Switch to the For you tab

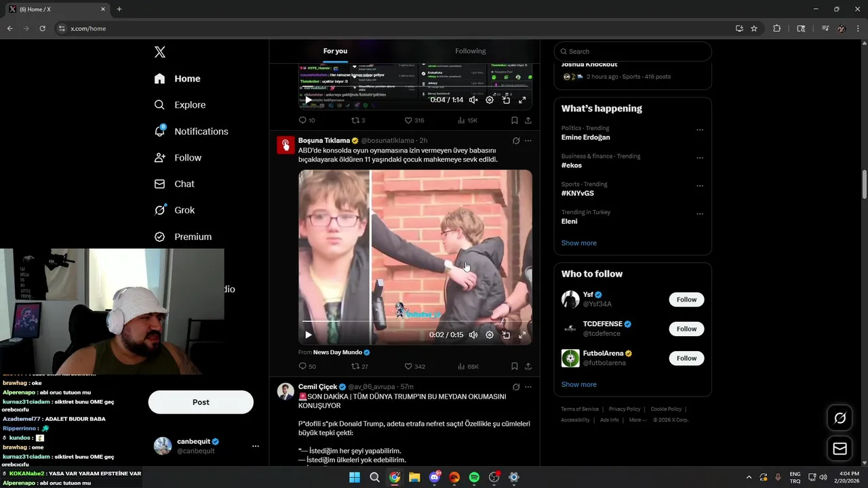coord(335,51)
